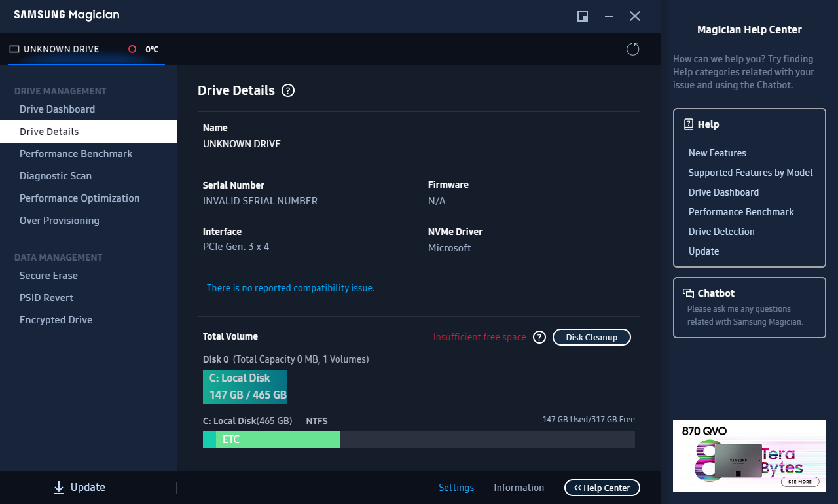Screen dimensions: 838x504
Task: Click the 870 QVO advertisement banner
Action: coord(750,456)
